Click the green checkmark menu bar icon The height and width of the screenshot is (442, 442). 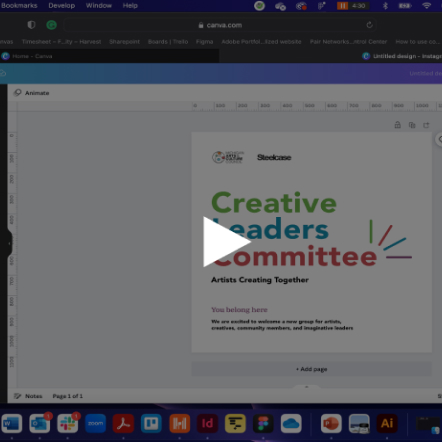tap(259, 6)
